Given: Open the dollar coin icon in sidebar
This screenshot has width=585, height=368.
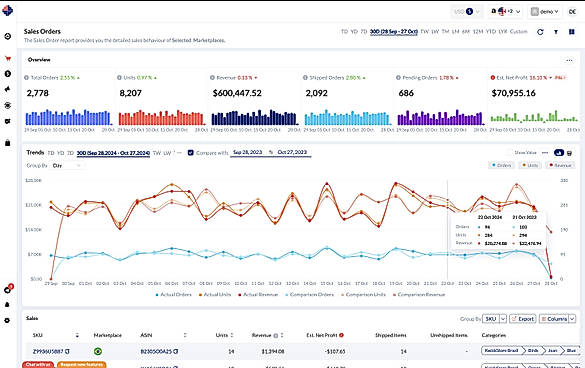Looking at the screenshot, I should pos(7,74).
